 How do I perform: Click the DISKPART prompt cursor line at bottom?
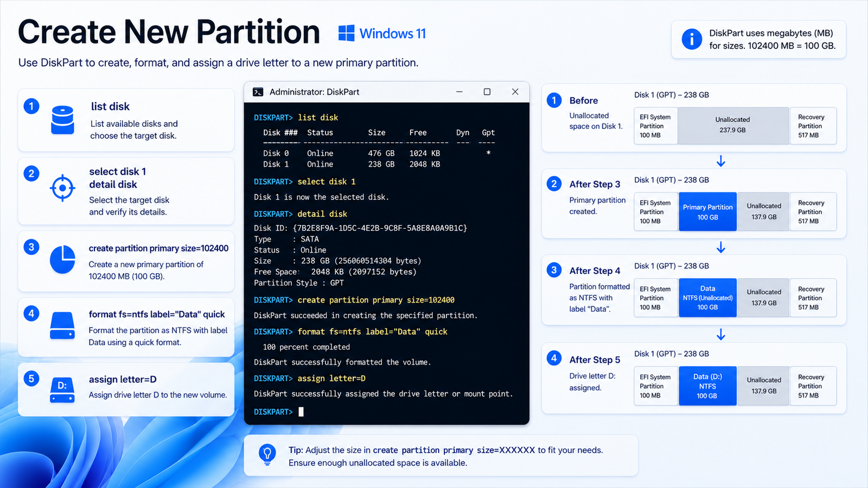[x=279, y=412]
